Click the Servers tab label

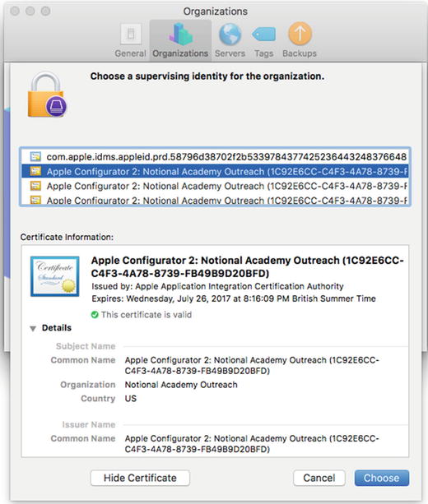230,53
